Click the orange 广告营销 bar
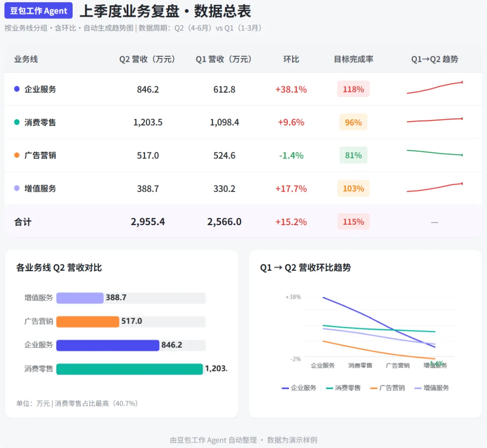Image resolution: width=487 pixels, height=448 pixels. coord(87,322)
